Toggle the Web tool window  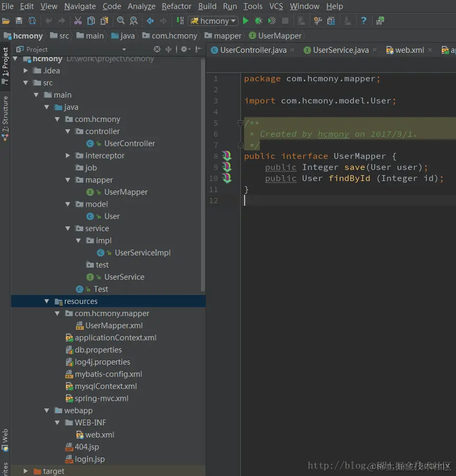click(x=5, y=440)
